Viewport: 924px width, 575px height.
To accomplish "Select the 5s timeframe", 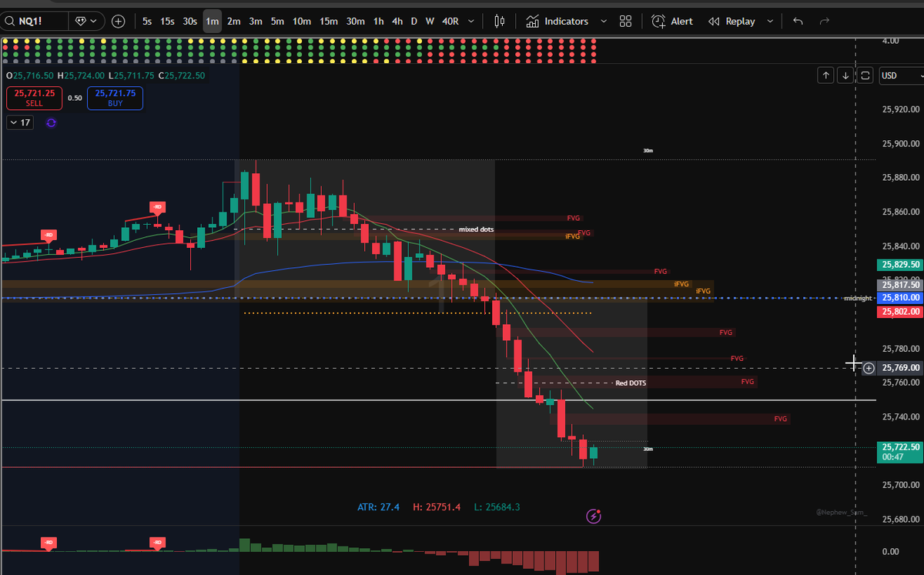I will [147, 22].
